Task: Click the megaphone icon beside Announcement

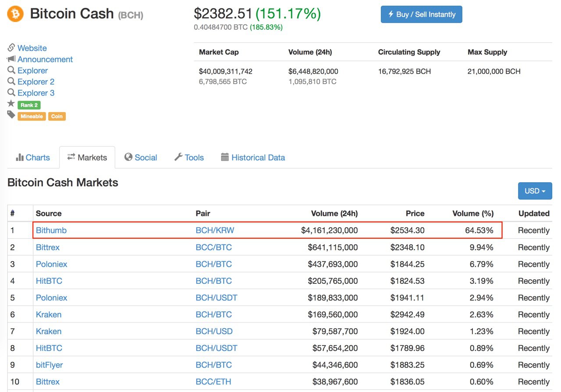Action: point(11,59)
